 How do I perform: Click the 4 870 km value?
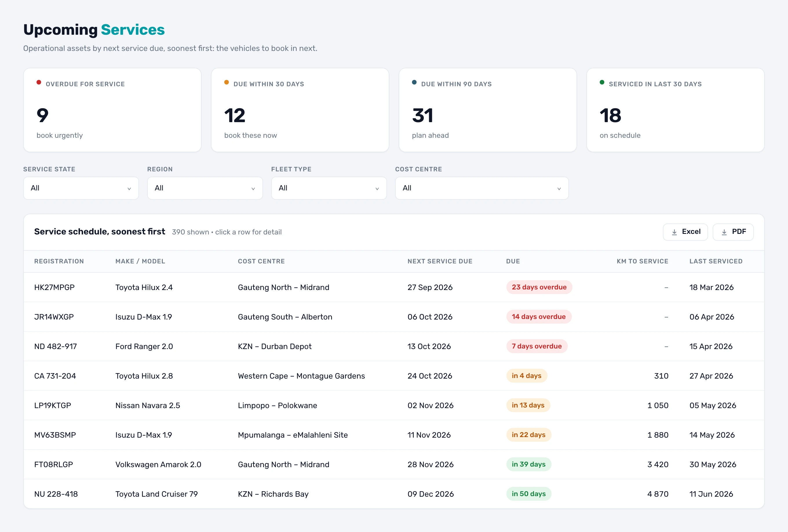[658, 494]
